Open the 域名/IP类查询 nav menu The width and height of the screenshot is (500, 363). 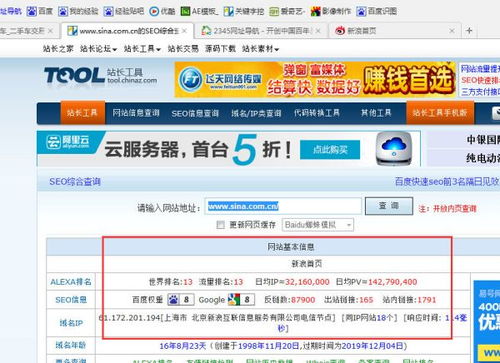pyautogui.click(x=256, y=113)
